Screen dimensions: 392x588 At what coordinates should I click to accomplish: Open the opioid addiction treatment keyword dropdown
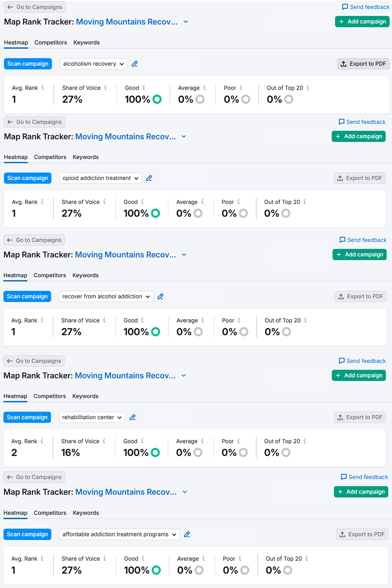[x=100, y=178]
